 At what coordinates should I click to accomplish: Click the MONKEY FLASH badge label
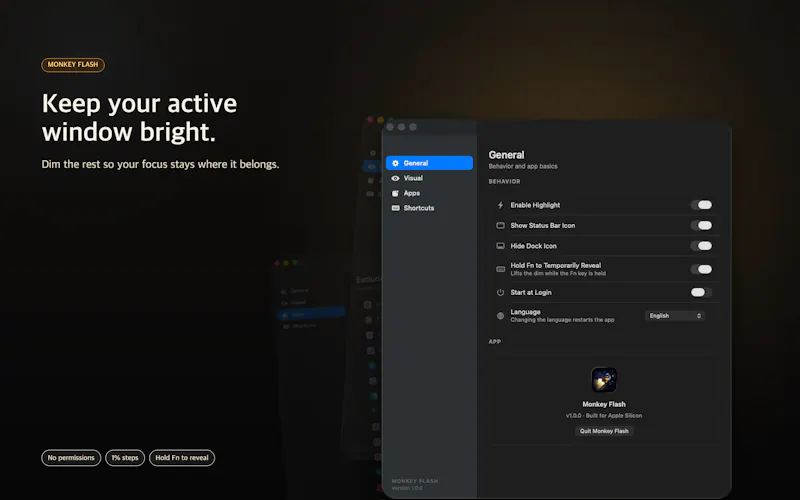pos(73,65)
